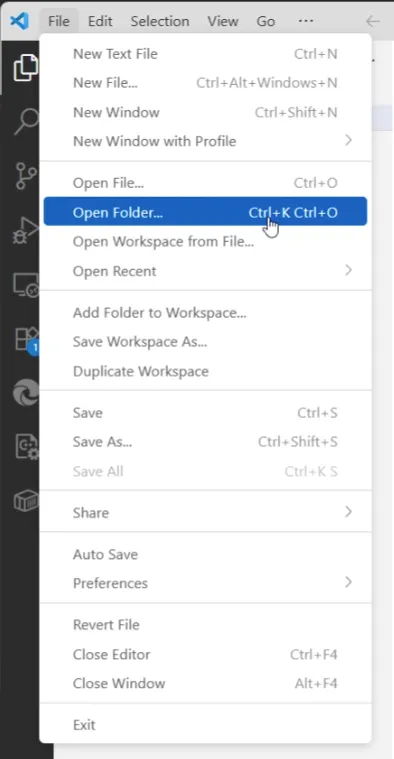
Task: Open the Selection menu
Action: 160,21
